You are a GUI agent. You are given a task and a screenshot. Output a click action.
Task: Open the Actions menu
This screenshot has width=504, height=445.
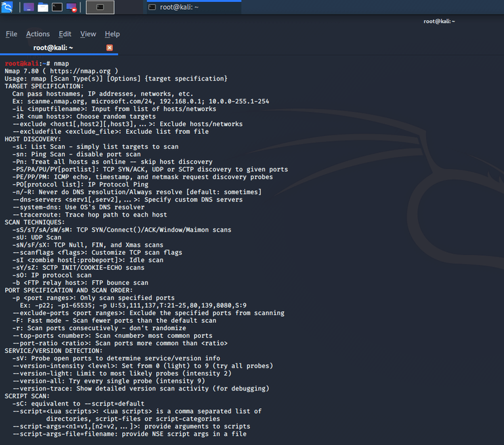(x=38, y=33)
